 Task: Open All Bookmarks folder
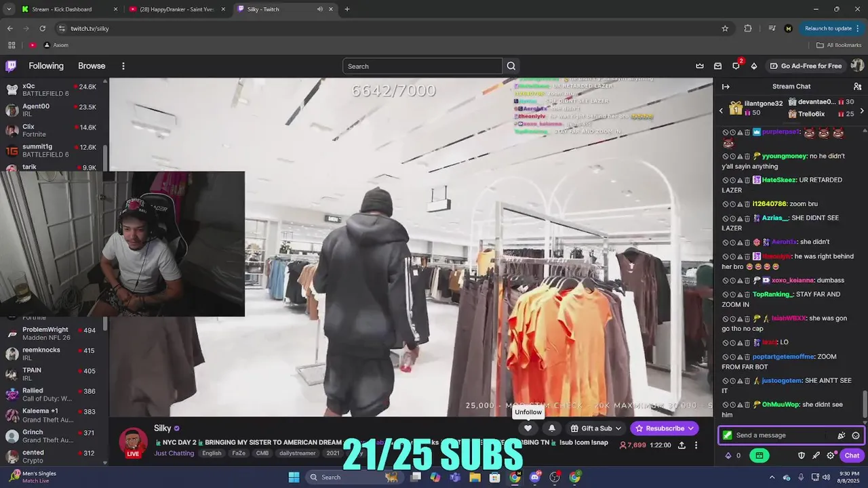click(x=839, y=45)
